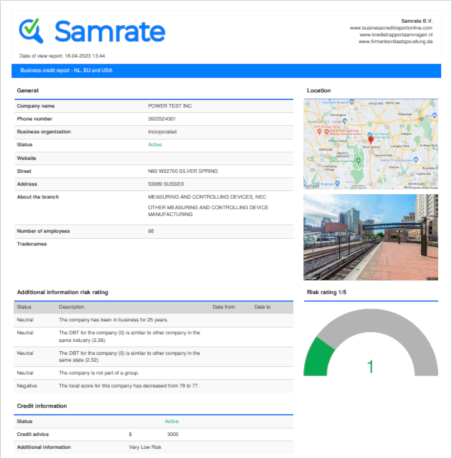
Task: Click the green number 1 in gauge
Action: click(x=370, y=367)
